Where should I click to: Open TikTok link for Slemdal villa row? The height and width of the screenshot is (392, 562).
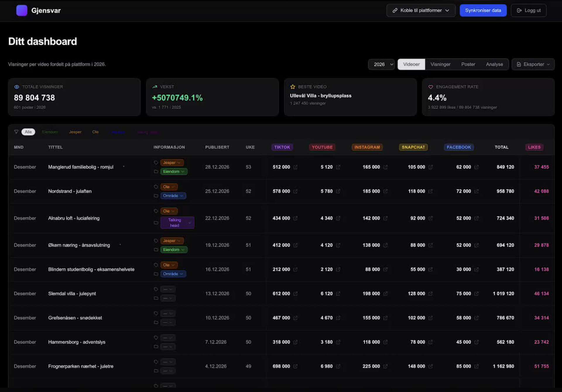coord(295,294)
